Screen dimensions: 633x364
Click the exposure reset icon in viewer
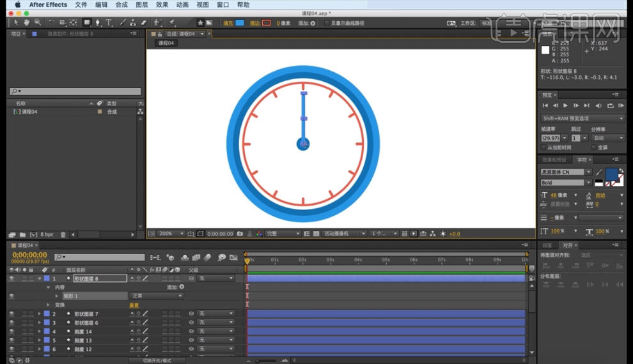tap(443, 234)
